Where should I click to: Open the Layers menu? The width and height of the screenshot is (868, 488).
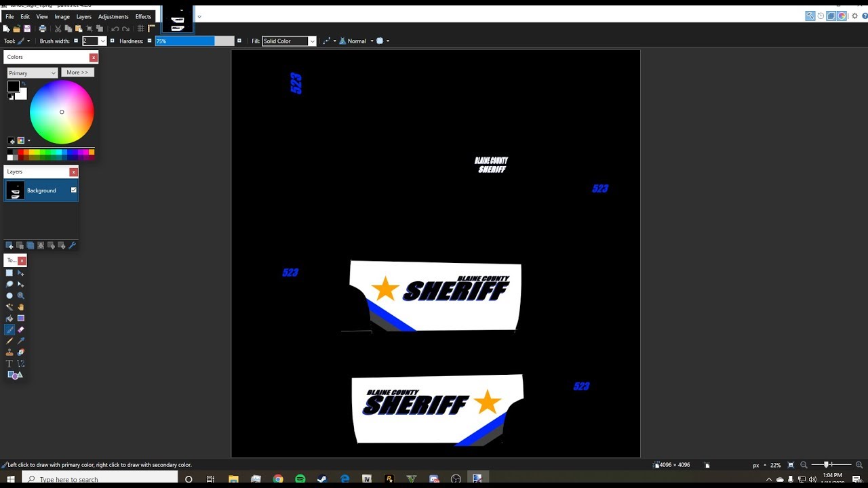click(83, 16)
